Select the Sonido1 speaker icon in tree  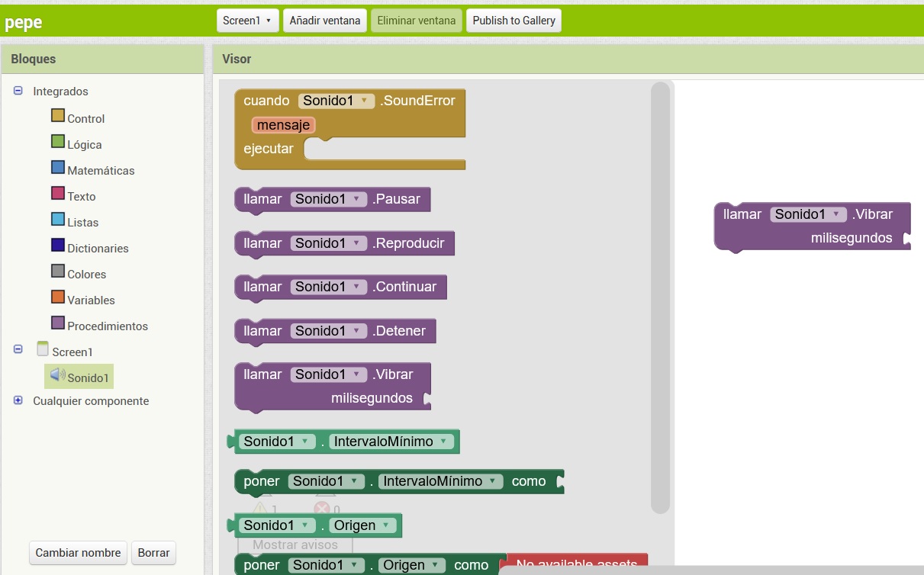57,375
